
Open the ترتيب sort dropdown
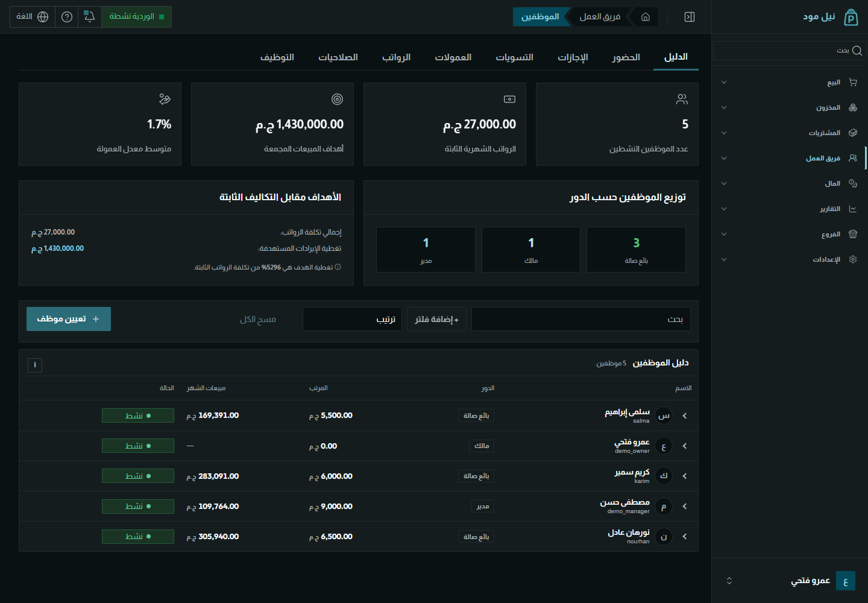click(x=353, y=319)
